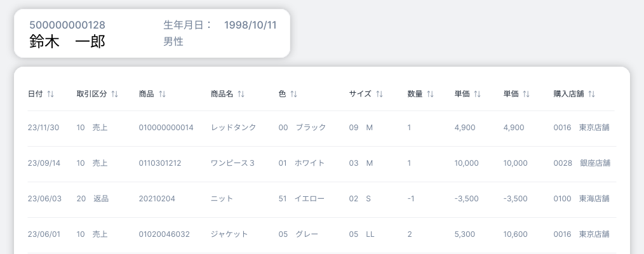Select the 0100 東海店舗 store cell
The width and height of the screenshot is (644, 254).
coord(581,199)
